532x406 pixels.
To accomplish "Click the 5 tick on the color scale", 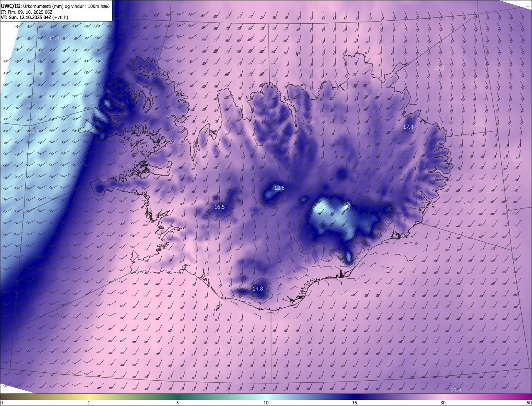I will [x=177, y=403].
